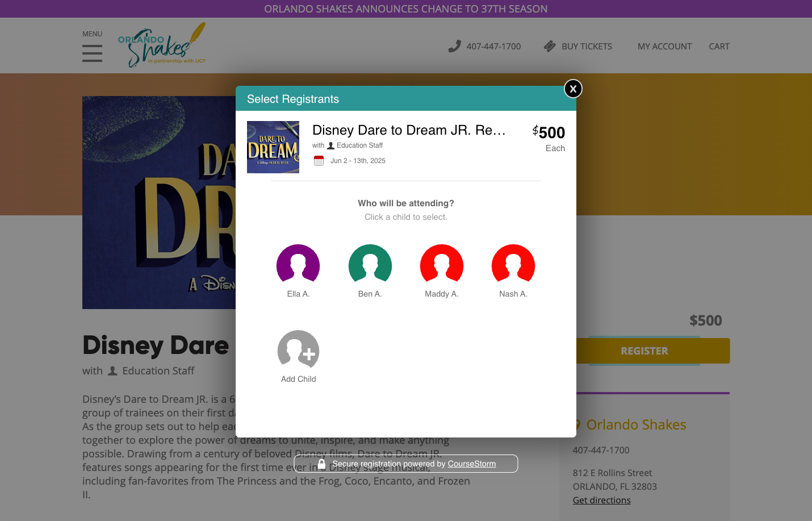The image size is (812, 521).
Task: Open the CourseStorm link
Action: 471,464
